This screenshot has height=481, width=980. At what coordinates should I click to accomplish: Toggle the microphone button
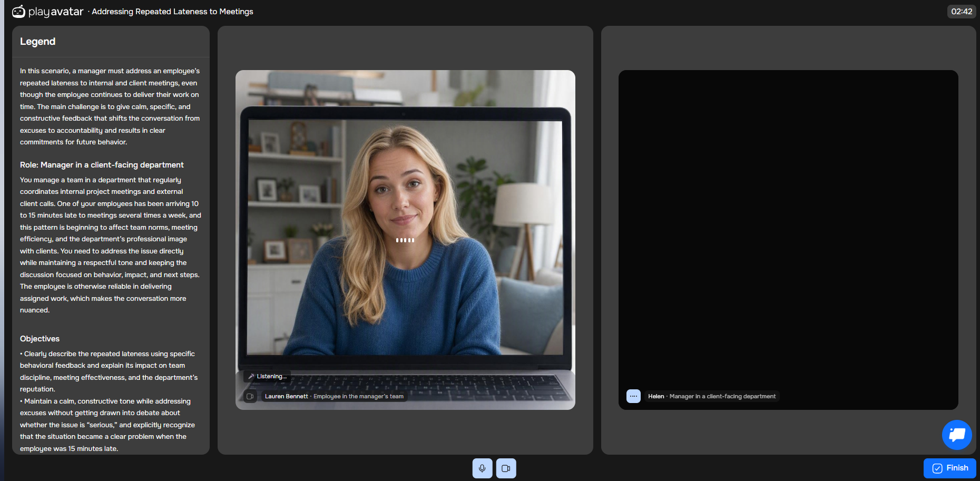[x=482, y=468]
